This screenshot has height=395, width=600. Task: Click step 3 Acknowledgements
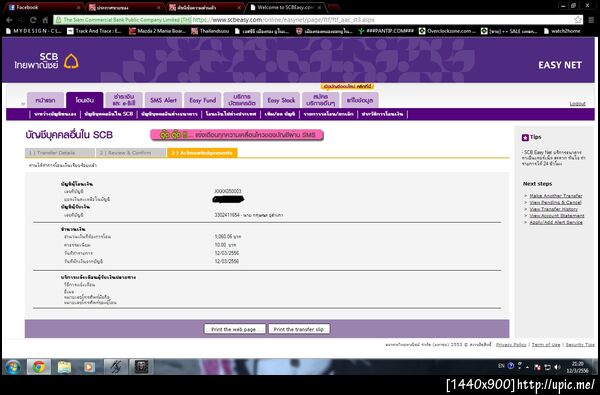point(202,153)
